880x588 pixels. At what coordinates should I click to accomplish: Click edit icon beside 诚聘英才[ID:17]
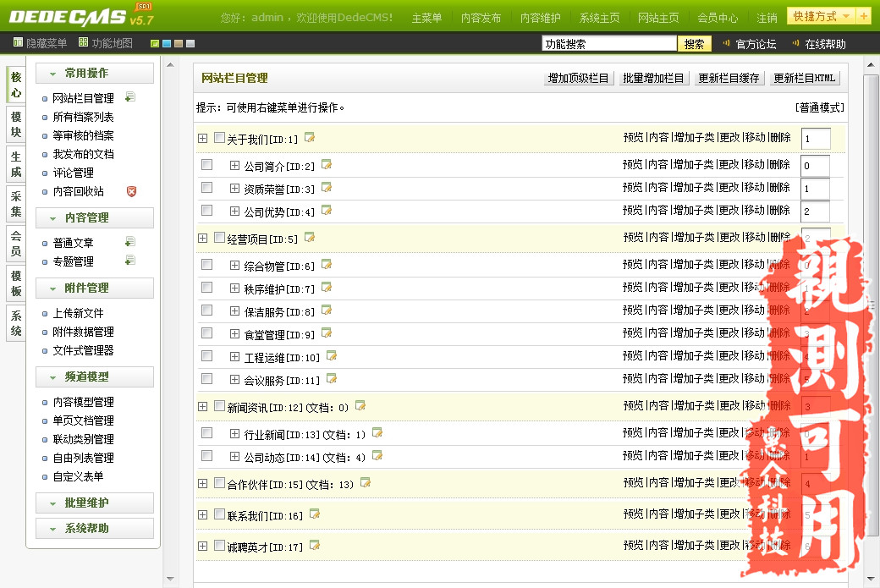[x=315, y=545]
